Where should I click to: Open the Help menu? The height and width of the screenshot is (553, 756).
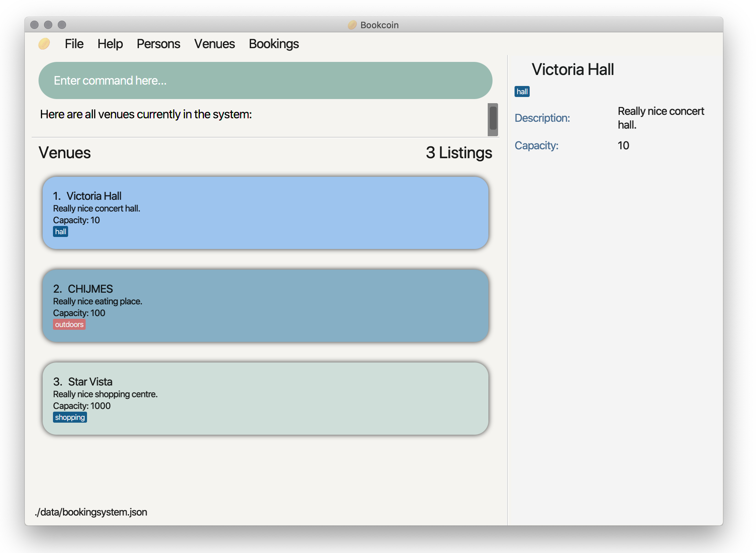pos(110,44)
